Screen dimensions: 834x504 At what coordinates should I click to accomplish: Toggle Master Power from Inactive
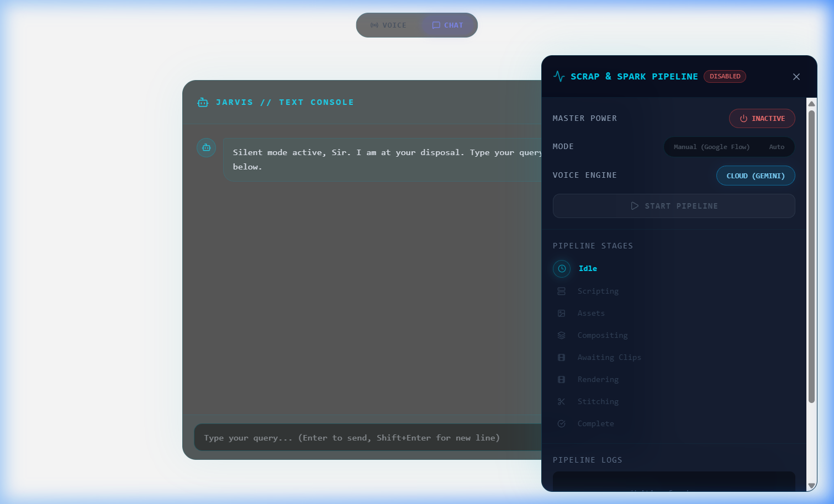coord(762,118)
